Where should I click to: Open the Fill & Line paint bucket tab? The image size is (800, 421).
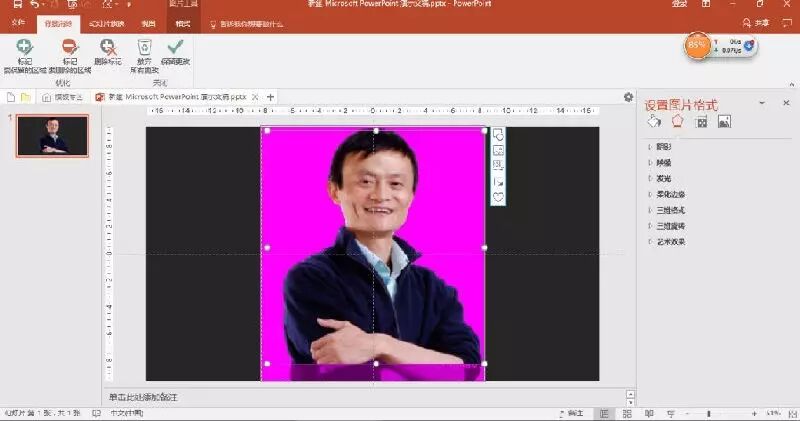(654, 121)
